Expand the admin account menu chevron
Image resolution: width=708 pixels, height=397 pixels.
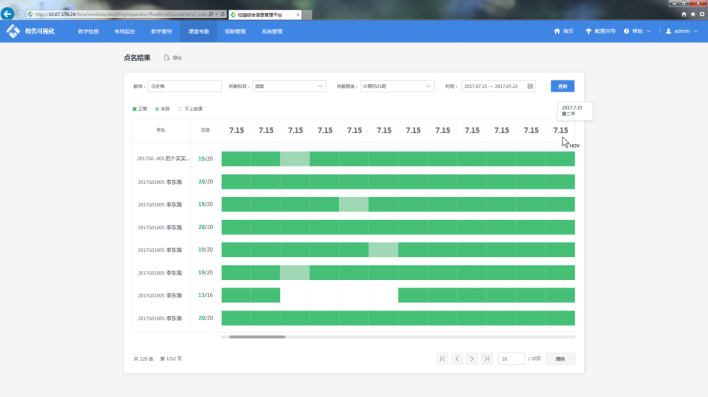696,31
